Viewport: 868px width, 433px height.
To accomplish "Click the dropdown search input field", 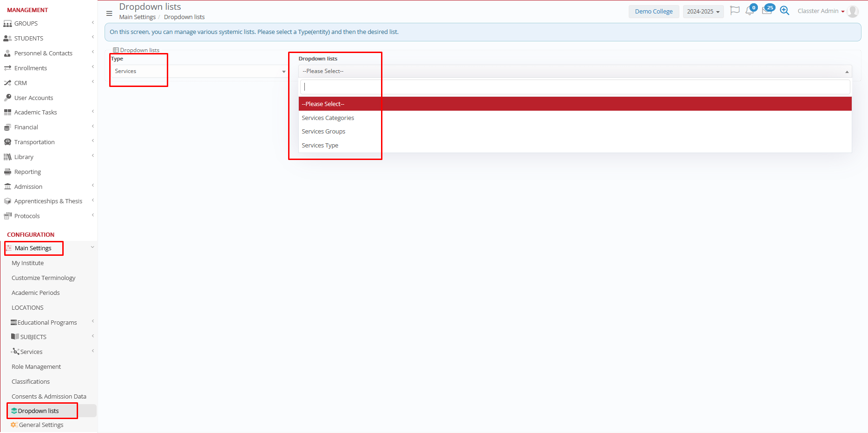I will [575, 87].
